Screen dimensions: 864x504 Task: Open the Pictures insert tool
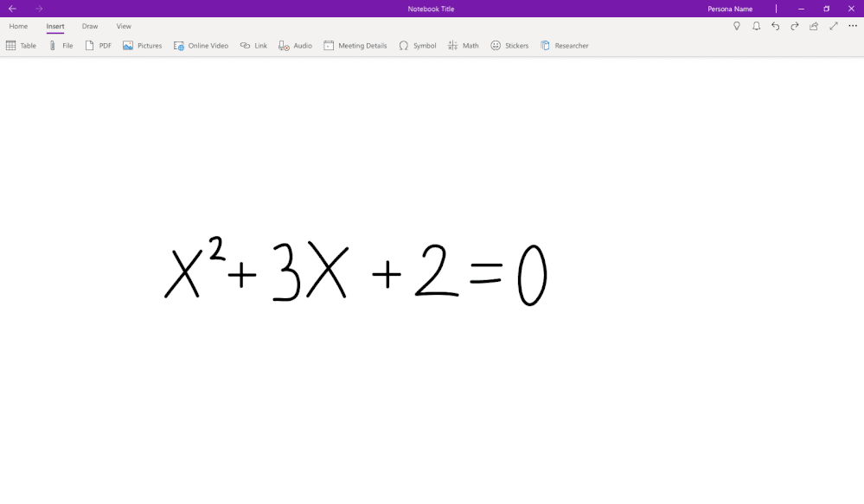pyautogui.click(x=142, y=45)
